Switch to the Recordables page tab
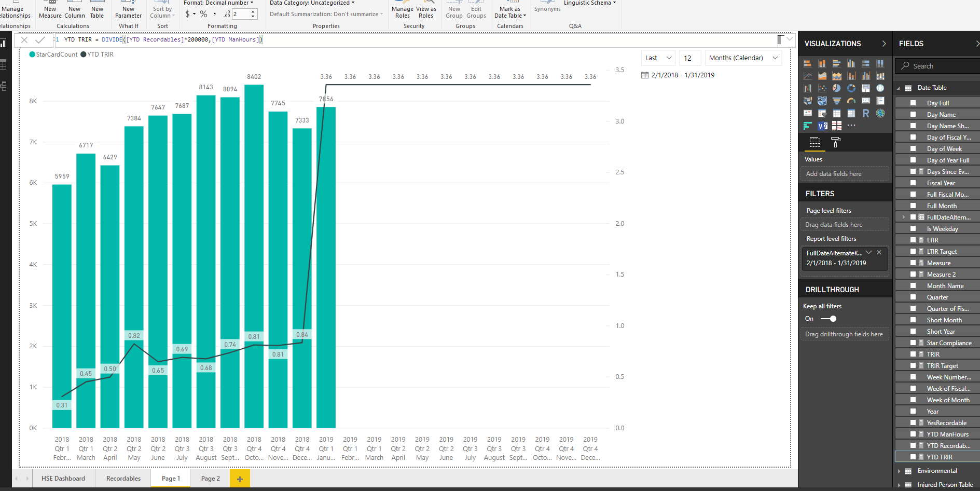Screen dimensions: 980x491 click(123, 479)
